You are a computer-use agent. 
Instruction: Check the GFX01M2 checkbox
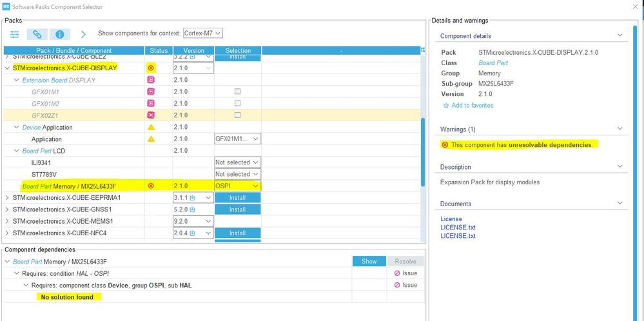click(x=237, y=103)
